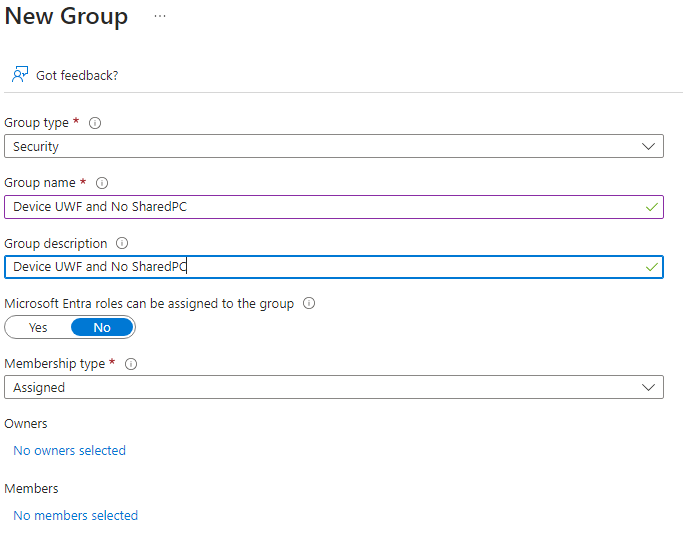Click the Membership type field label
The image size is (683, 535).
[55, 363]
